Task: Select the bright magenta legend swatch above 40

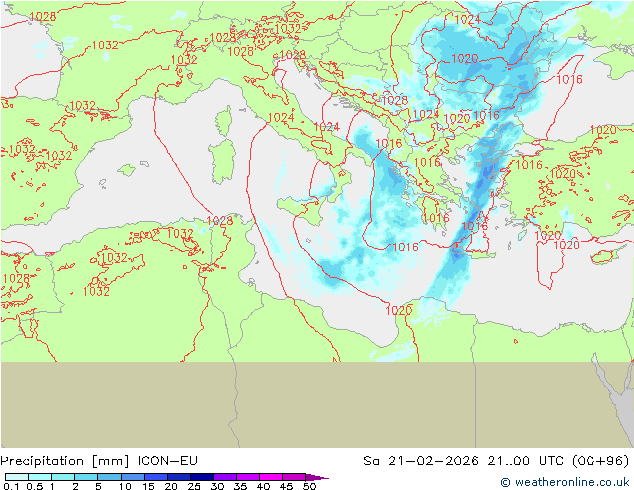Action: click(x=271, y=477)
